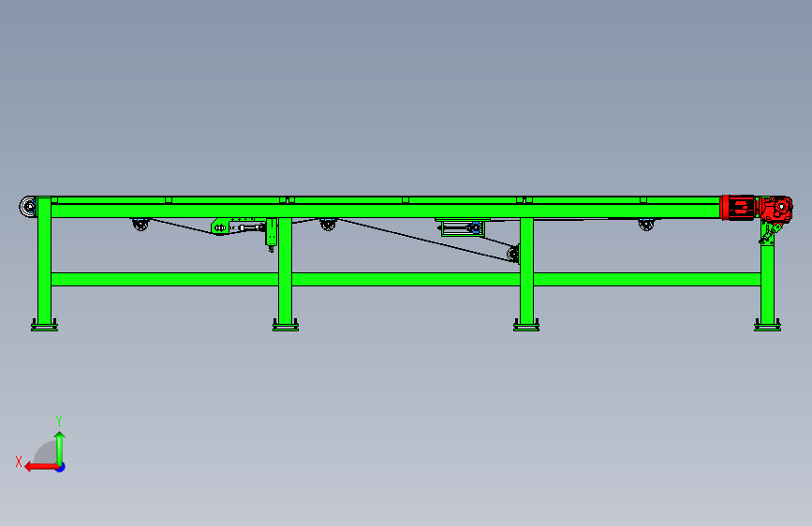This screenshot has height=526, width=812.
Task: Select the diagonal belt run toward take-up pulley
Action: pyautogui.click(x=424, y=240)
